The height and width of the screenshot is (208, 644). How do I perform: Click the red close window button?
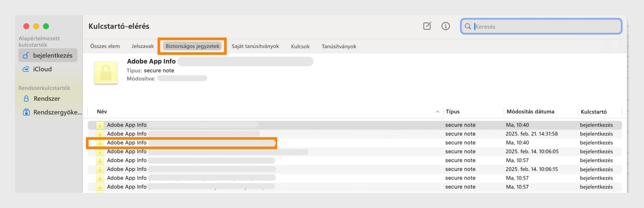pyautogui.click(x=26, y=26)
